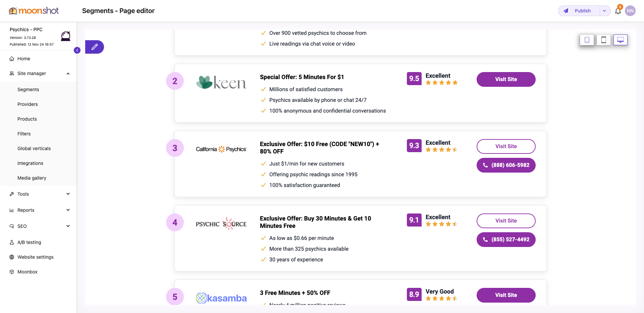Open Global verticals in sidebar

[x=34, y=148]
